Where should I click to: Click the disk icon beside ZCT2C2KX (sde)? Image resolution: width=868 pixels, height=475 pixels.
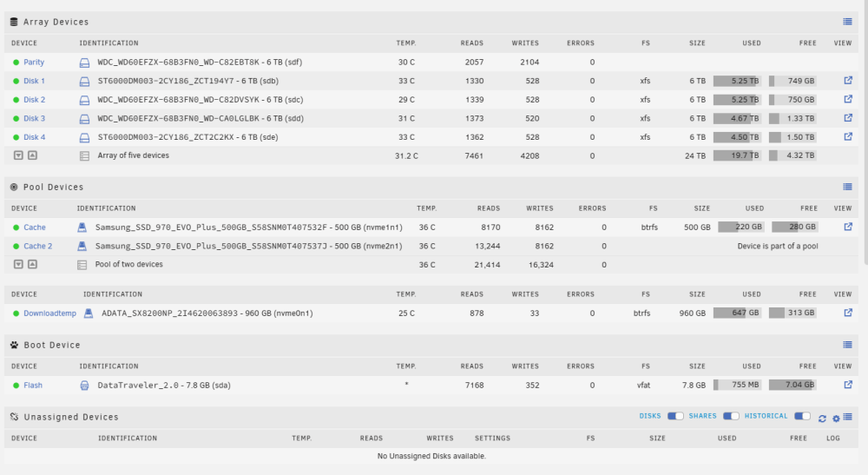84,137
